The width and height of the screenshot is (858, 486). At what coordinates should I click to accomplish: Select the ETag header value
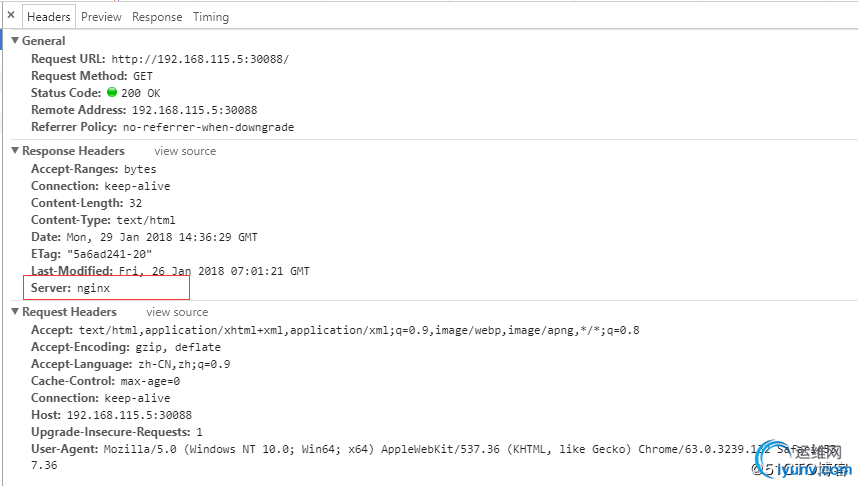click(x=109, y=254)
